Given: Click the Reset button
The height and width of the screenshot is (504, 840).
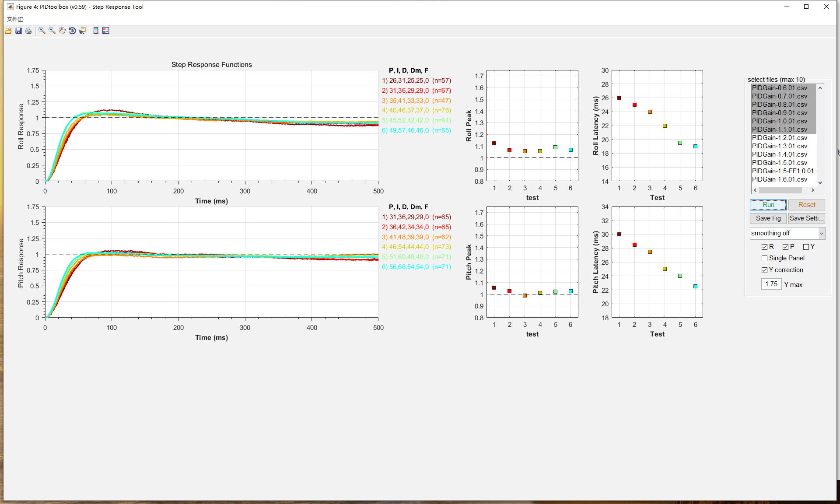Looking at the screenshot, I should point(806,205).
